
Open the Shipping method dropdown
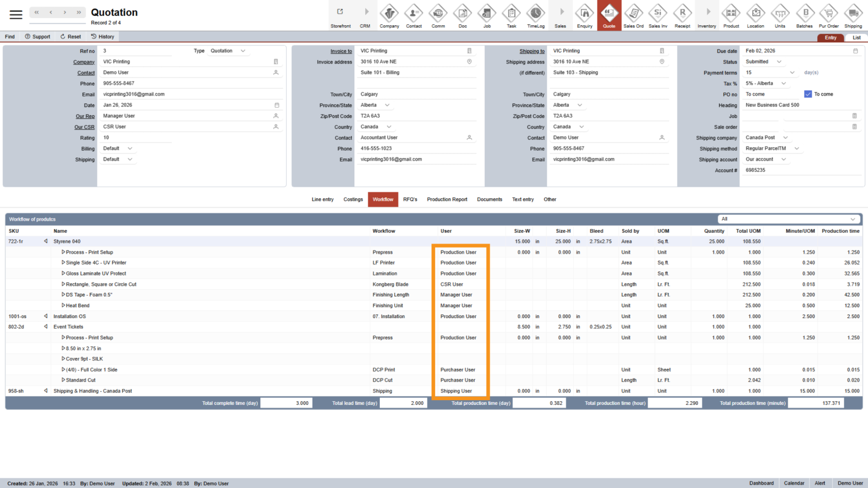(x=797, y=148)
